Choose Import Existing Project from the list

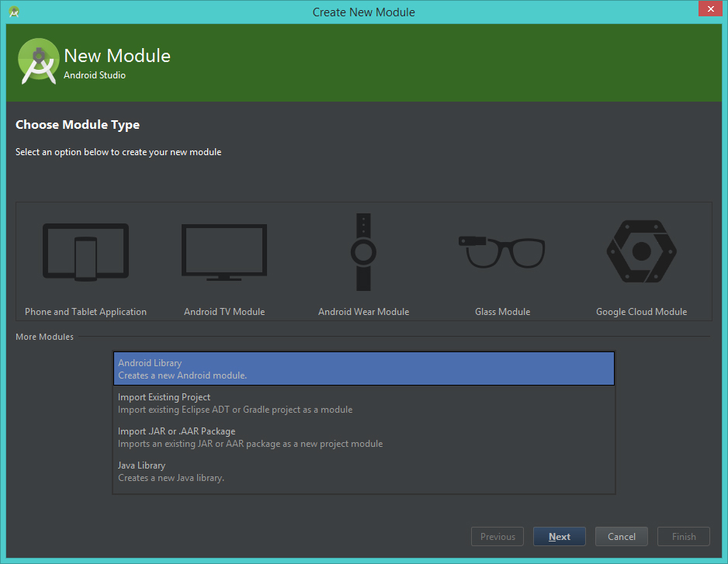363,402
